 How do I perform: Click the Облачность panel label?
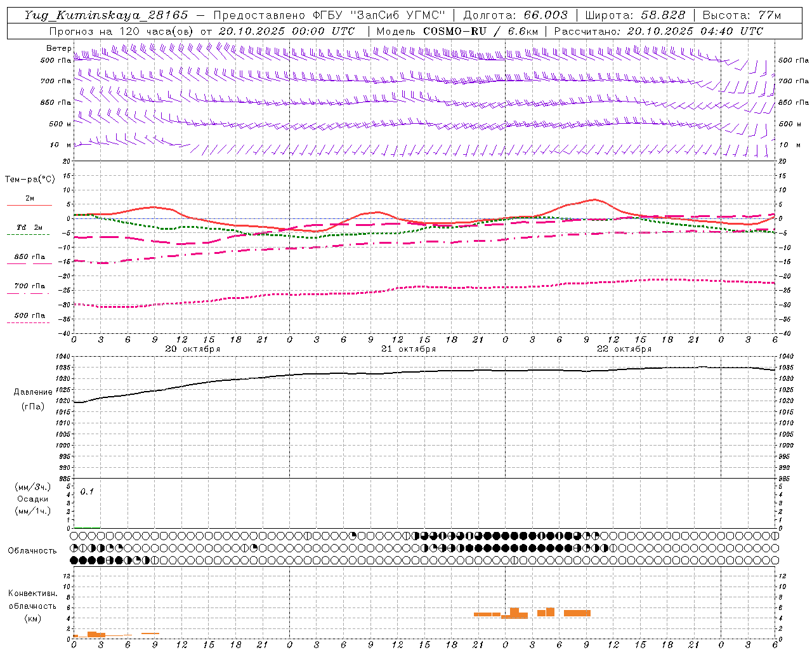click(x=32, y=551)
